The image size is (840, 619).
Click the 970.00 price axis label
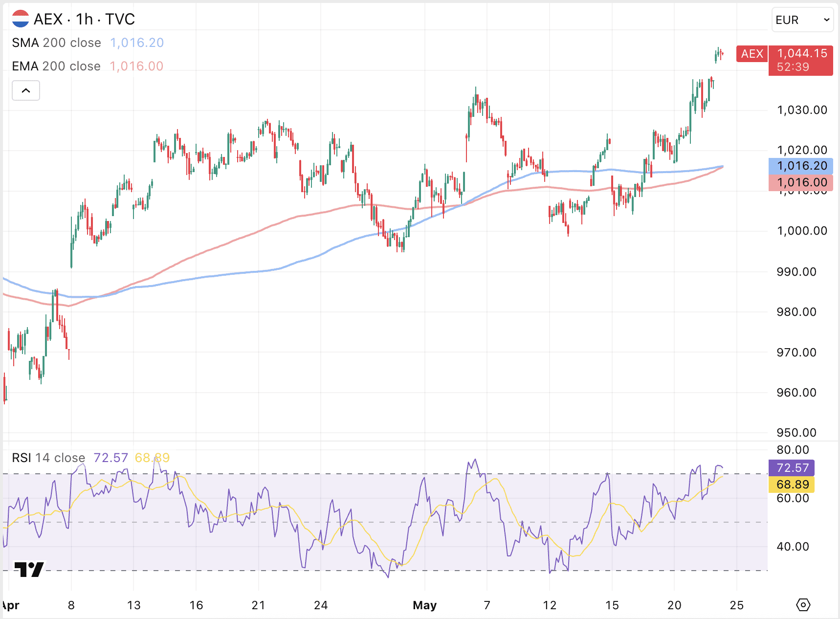[796, 353]
